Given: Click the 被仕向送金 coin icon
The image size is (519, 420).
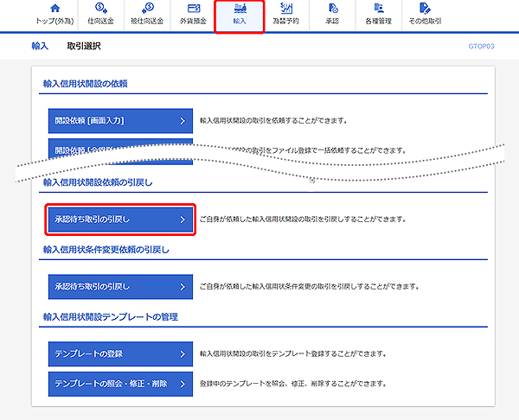Looking at the screenshot, I should (147, 8).
